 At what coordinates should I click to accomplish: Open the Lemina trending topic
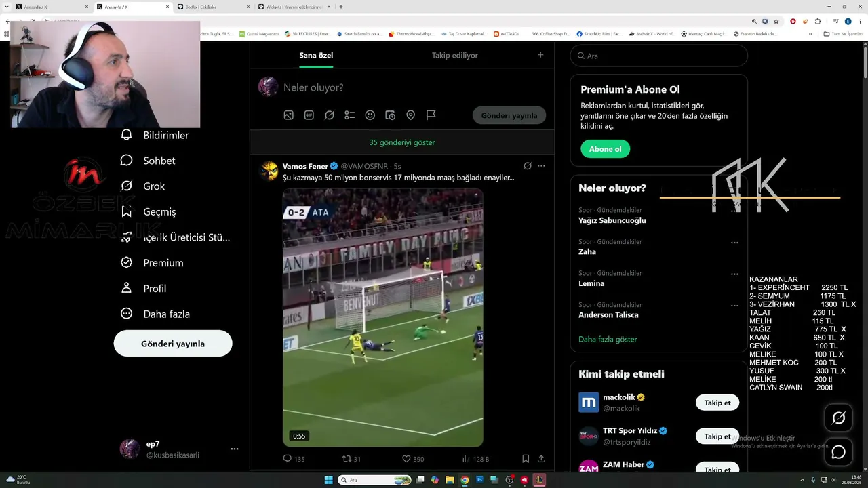click(591, 283)
